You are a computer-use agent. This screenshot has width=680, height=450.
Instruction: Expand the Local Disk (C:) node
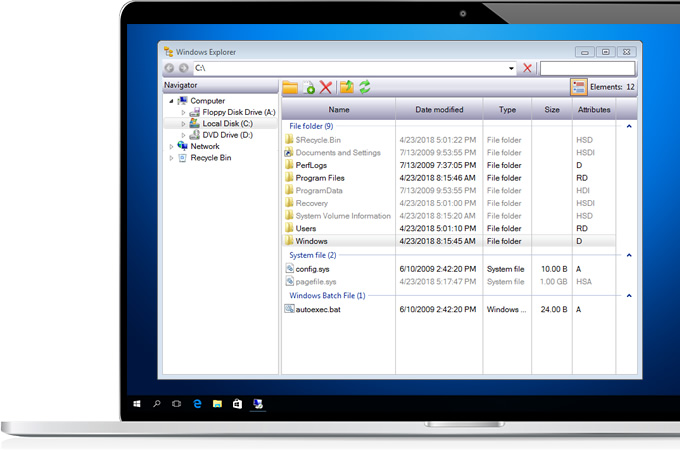click(x=183, y=124)
